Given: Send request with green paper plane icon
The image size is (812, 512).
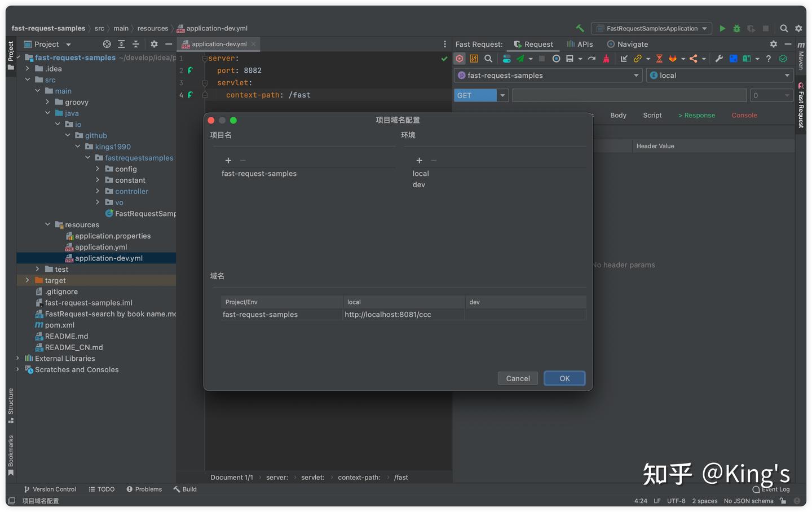Looking at the screenshot, I should 520,59.
